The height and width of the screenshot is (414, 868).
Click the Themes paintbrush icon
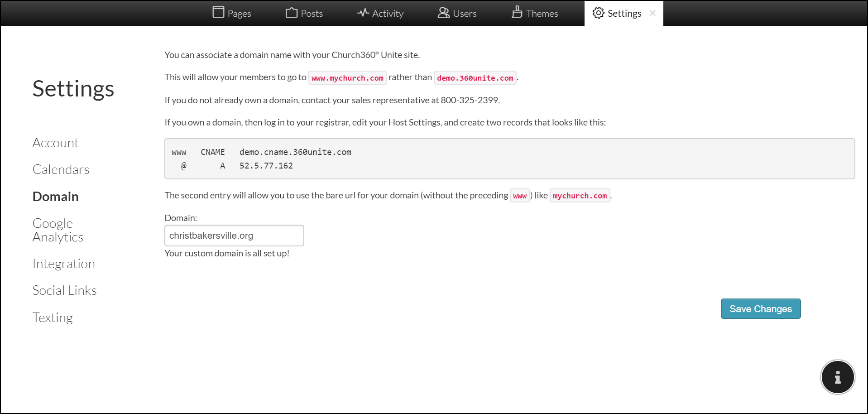[517, 12]
